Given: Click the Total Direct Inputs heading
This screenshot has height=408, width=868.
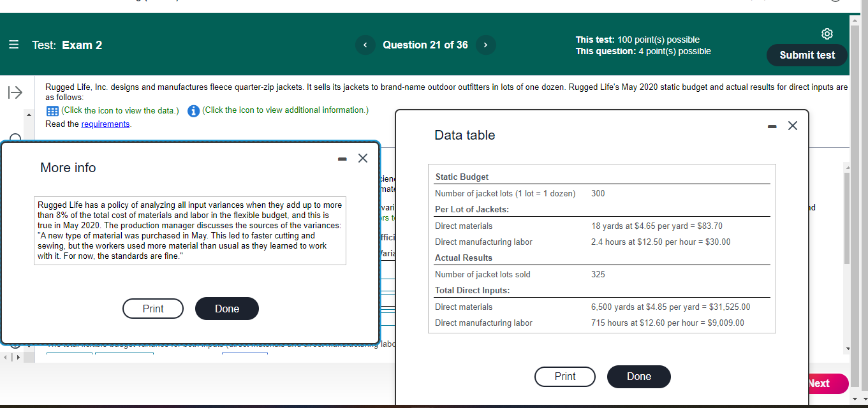Looking at the screenshot, I should (473, 290).
